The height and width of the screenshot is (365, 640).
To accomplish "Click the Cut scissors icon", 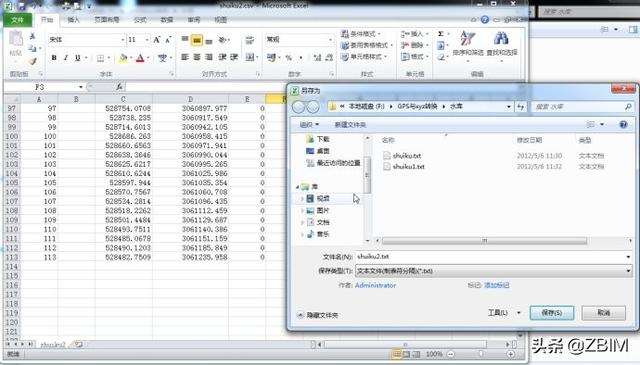I will [x=32, y=37].
